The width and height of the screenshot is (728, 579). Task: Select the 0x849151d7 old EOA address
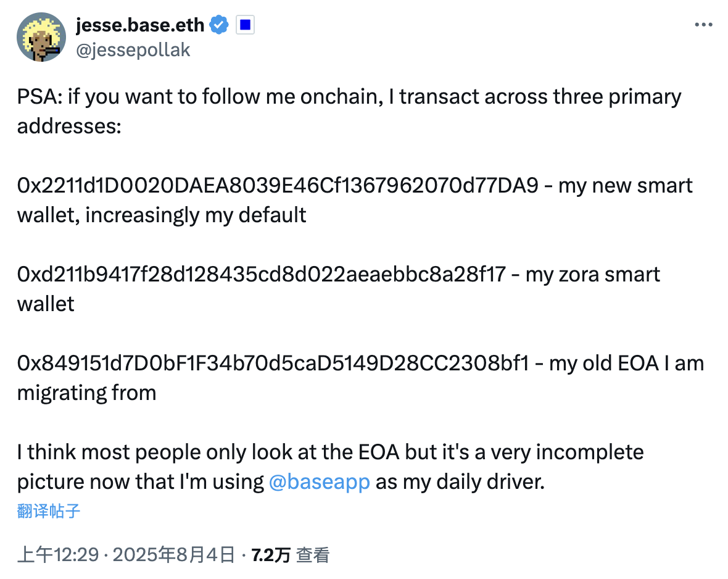click(x=273, y=363)
